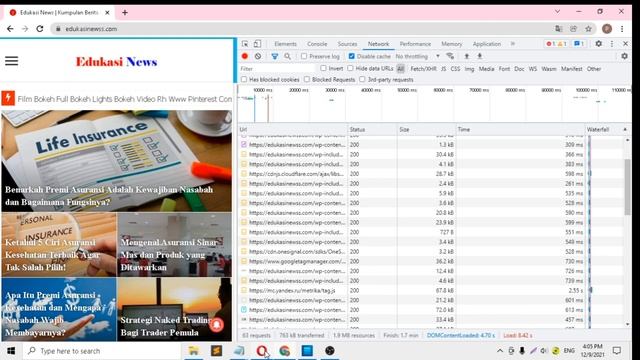This screenshot has width=640, height=360.
Task: Import a HAR file with the upload arrow
Action: pos(467,56)
